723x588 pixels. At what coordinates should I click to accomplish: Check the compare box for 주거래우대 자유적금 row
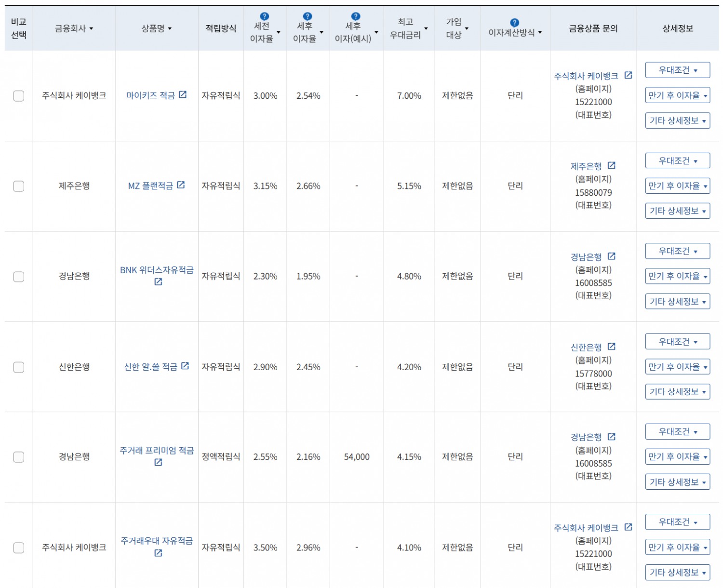tap(19, 548)
